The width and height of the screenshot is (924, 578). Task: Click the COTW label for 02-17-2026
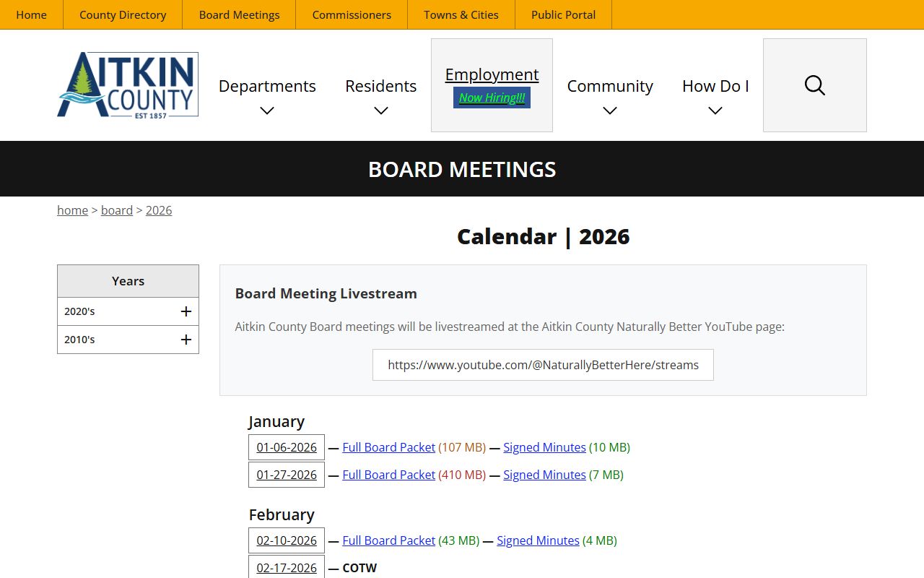[359, 568]
